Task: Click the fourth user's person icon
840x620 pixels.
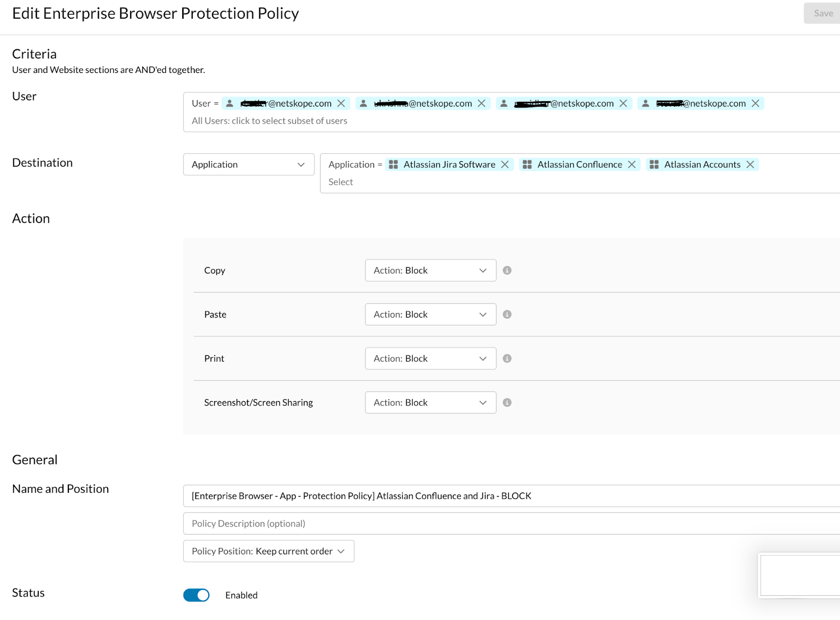Action: coord(646,103)
